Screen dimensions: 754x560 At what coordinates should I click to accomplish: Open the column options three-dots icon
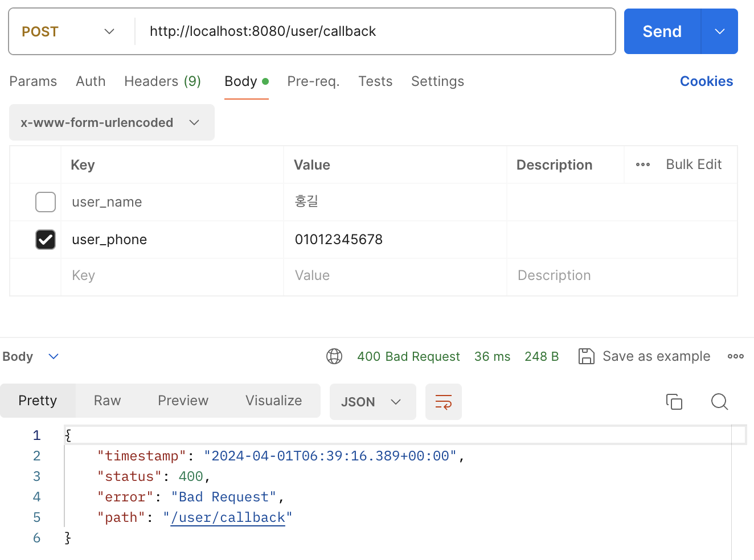[643, 164]
